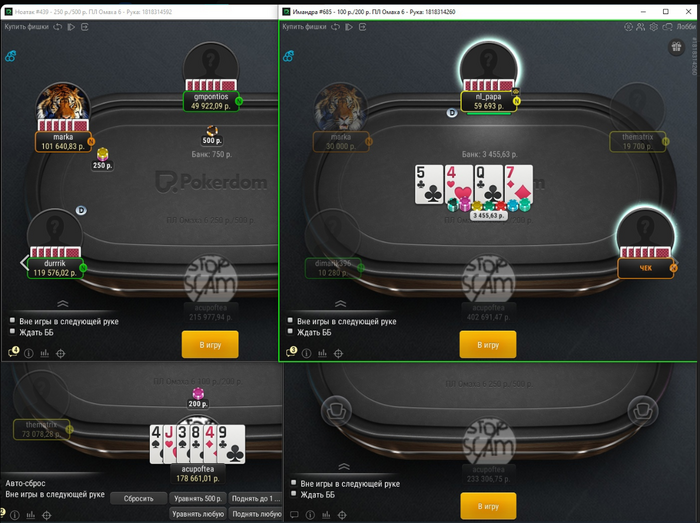The image size is (700, 523).
Task: Open chat icon with badge 4
Action: pos(13,352)
